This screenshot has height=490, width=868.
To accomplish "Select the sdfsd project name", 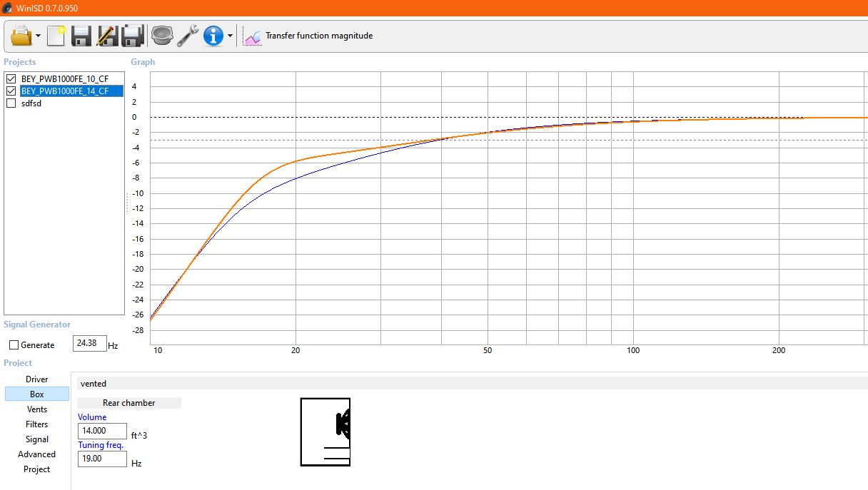I will point(31,103).
